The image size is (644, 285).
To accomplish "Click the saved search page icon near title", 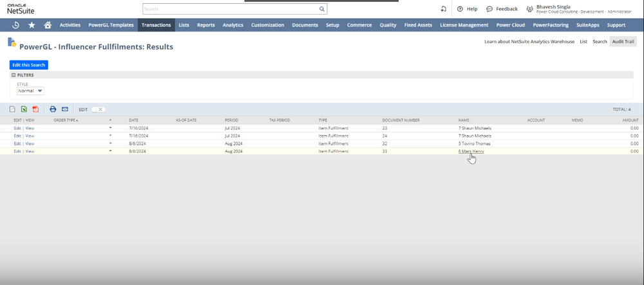I will point(12,42).
